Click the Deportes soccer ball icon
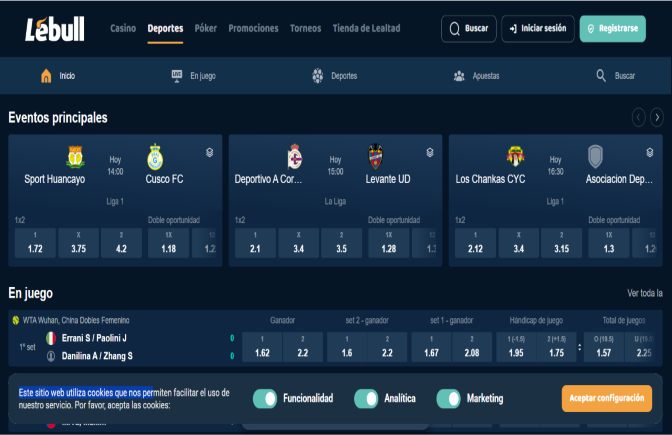This screenshot has height=435, width=672. [318, 76]
